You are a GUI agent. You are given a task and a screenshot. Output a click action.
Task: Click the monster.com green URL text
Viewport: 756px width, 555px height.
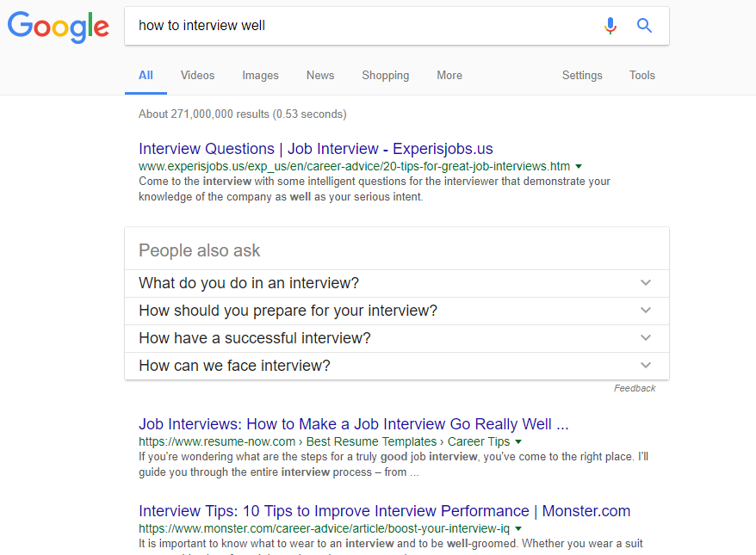pos(324,529)
